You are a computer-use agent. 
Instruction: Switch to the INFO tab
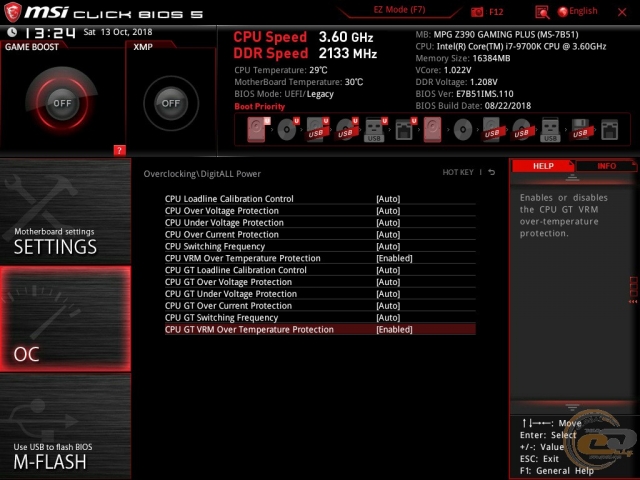tap(606, 166)
